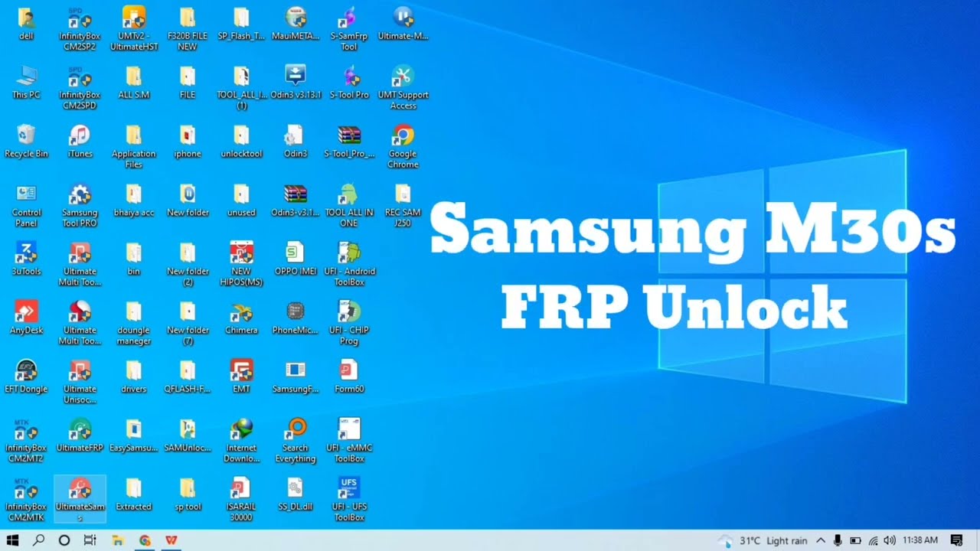Open Task View on taskbar
The image size is (980, 551).
[90, 540]
